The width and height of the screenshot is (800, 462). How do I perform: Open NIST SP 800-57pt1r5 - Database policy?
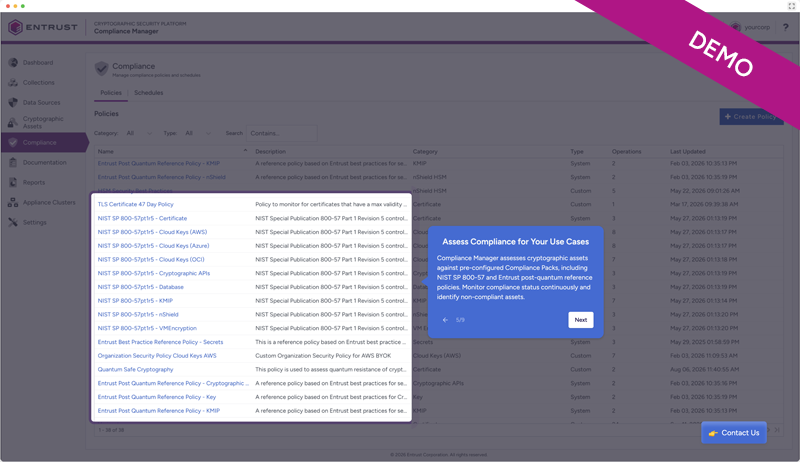coord(141,287)
